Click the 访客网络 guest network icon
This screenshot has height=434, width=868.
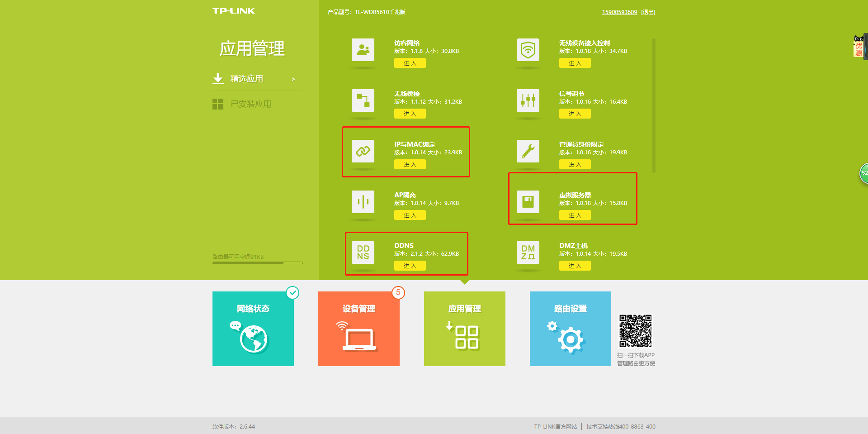363,50
